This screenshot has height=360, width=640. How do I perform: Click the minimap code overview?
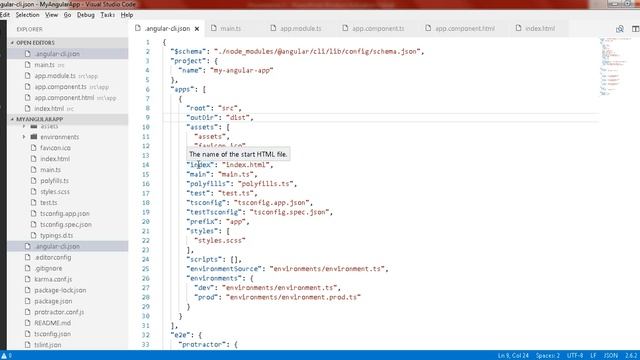point(616,67)
